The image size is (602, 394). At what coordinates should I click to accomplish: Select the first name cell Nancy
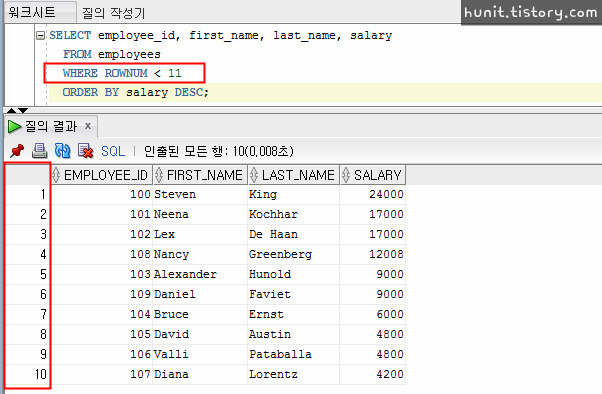[200, 254]
